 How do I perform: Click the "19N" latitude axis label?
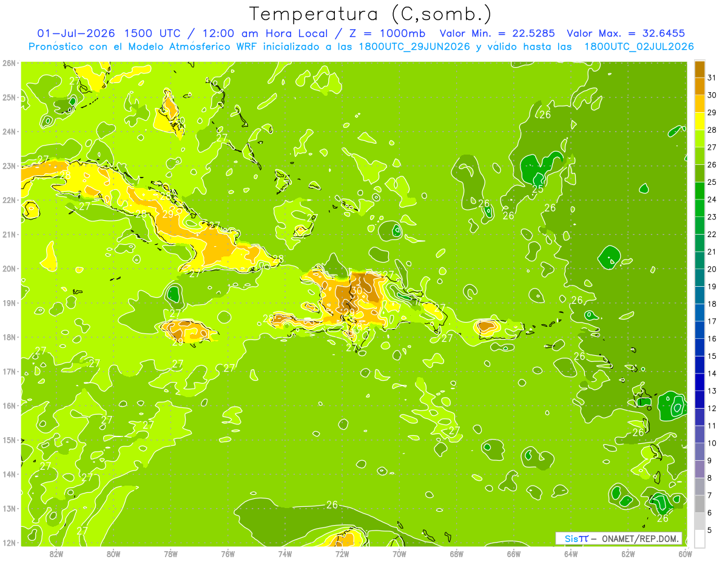9,303
